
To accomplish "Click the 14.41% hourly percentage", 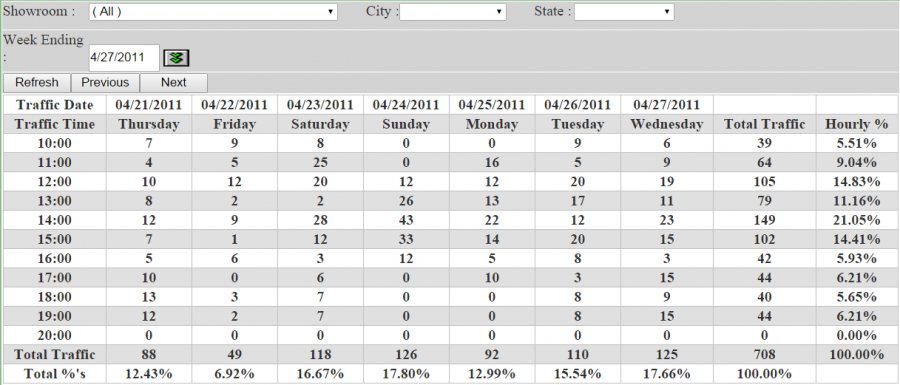I will pos(857,239).
